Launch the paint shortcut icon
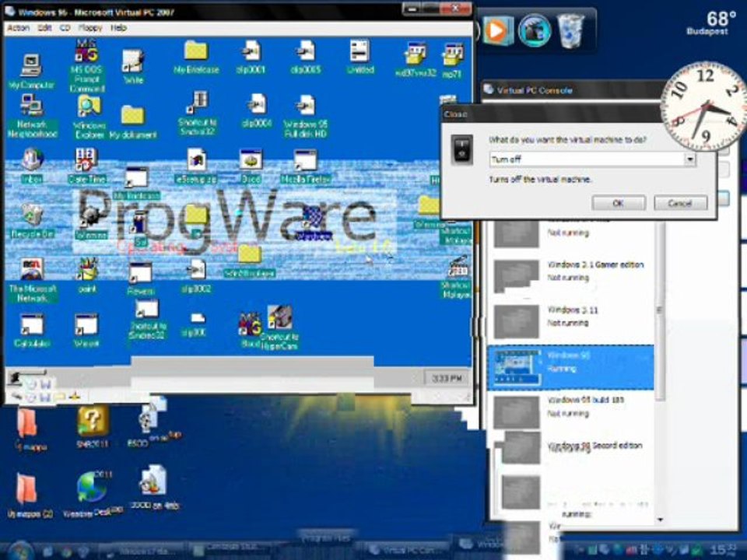747x560 pixels. tap(87, 275)
